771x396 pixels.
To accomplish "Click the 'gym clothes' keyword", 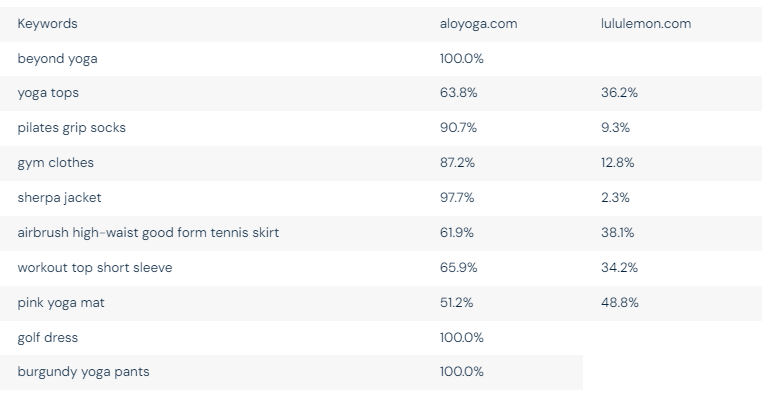I will pyautogui.click(x=55, y=163).
